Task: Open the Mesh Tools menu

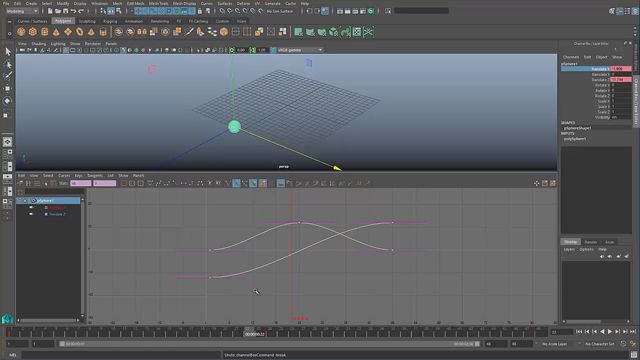Action: pyautogui.click(x=158, y=3)
